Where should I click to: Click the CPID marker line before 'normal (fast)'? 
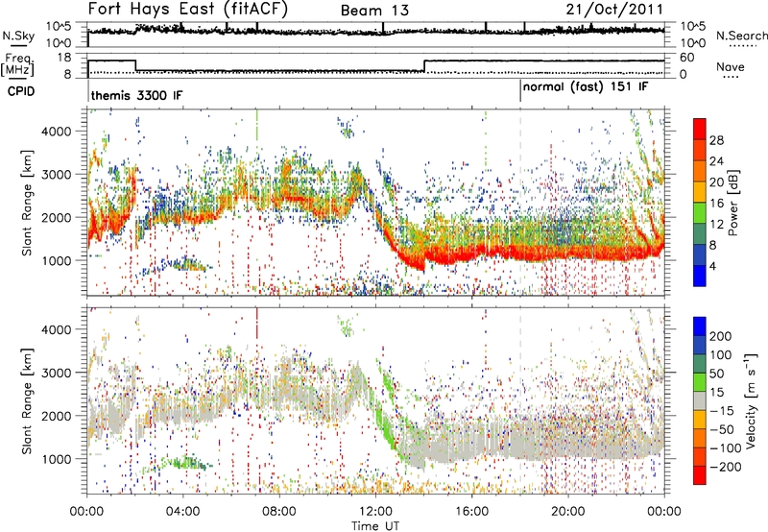[520, 90]
